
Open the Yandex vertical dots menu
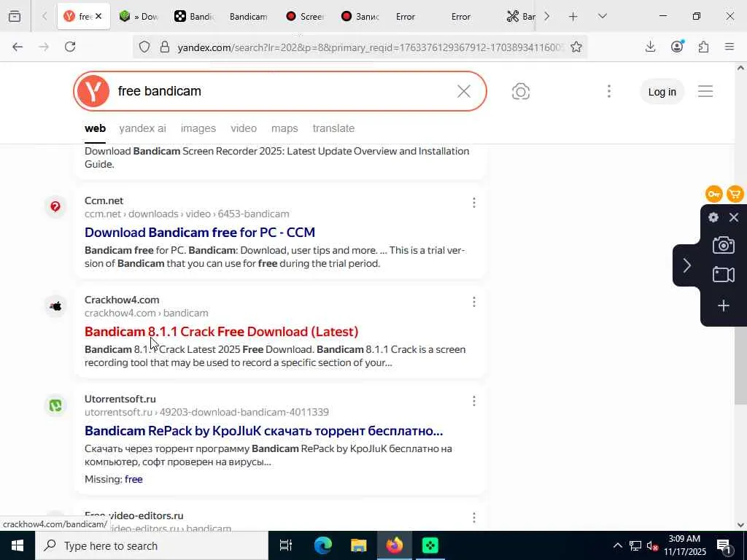tap(609, 91)
